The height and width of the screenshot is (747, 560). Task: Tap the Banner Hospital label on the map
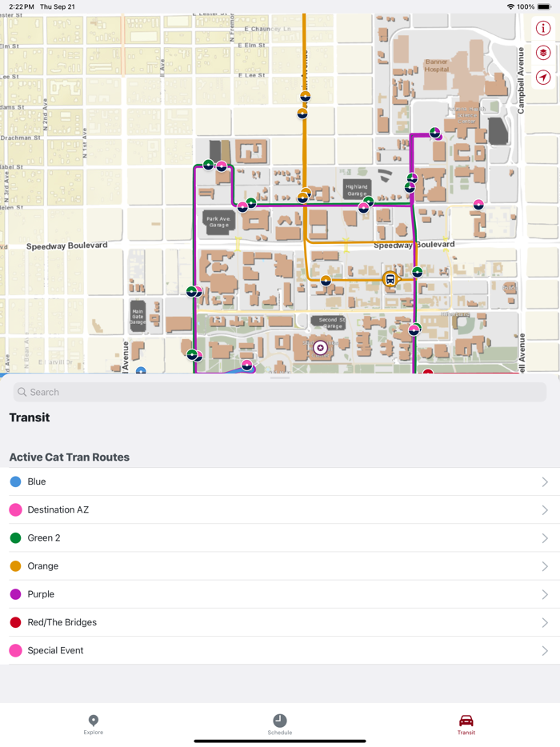(x=437, y=66)
